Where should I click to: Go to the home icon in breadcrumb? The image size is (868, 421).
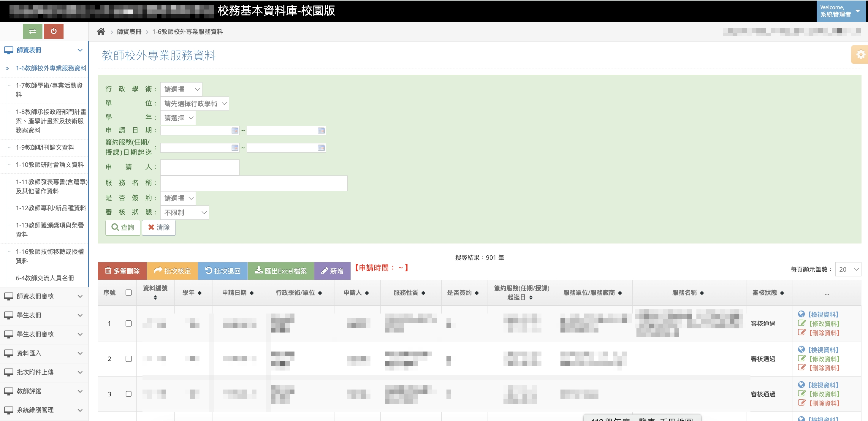(x=101, y=32)
